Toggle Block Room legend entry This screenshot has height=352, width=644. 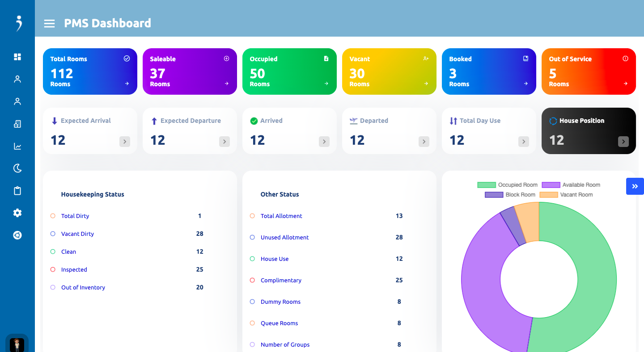[510, 195]
